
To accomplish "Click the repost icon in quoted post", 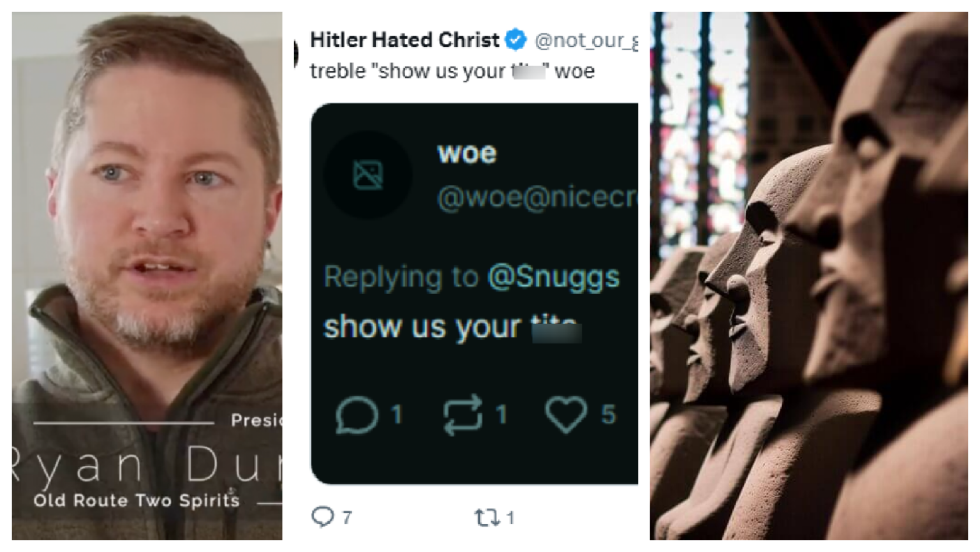I will point(463,415).
